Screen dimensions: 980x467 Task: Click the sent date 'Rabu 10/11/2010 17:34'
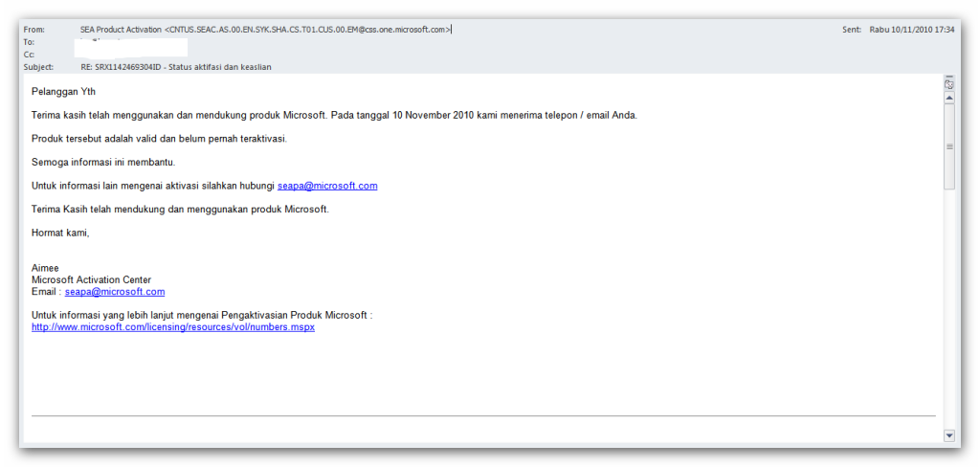tap(912, 30)
